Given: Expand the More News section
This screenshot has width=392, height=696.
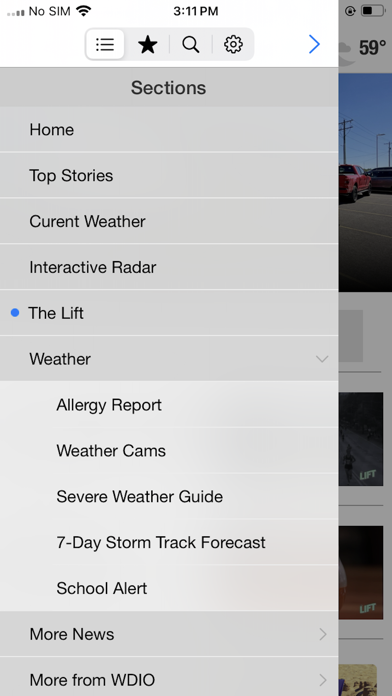Looking at the screenshot, I should point(169,634).
